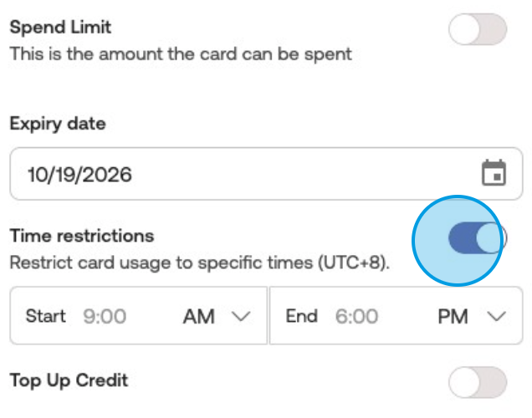Expand the End time chevron arrow
This screenshot has width=532, height=418.
coord(497,316)
